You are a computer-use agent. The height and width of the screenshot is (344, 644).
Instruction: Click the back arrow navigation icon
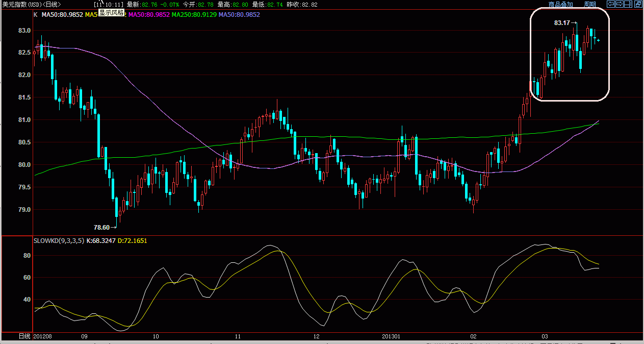point(610,4)
